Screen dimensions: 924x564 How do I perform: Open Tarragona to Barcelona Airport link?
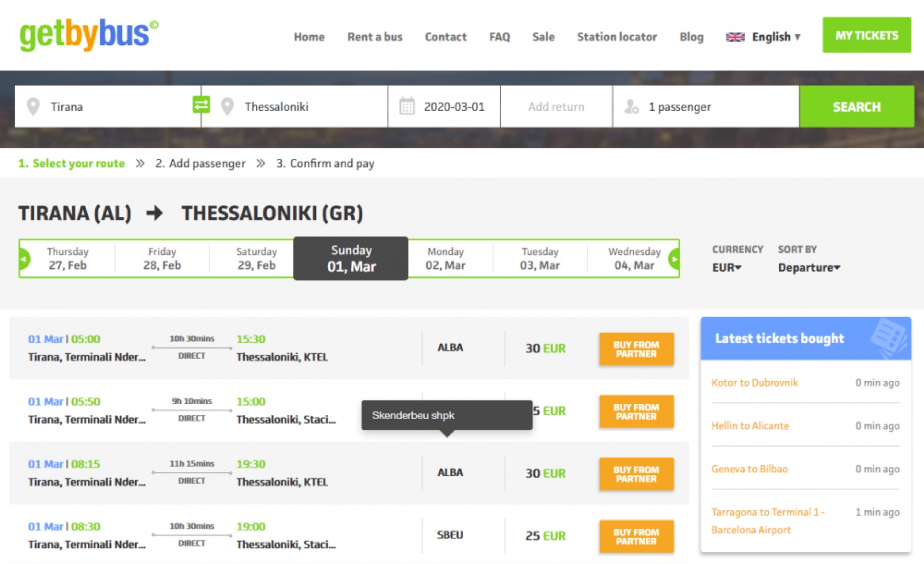[768, 521]
